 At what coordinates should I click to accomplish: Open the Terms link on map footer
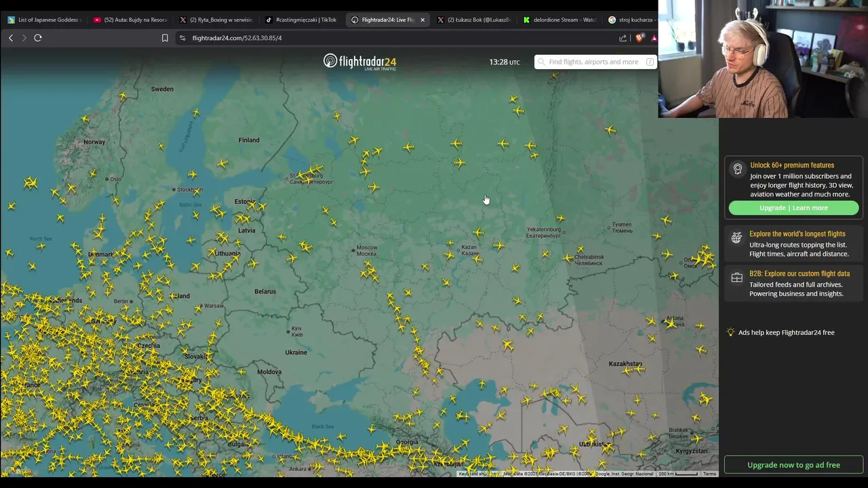click(709, 474)
